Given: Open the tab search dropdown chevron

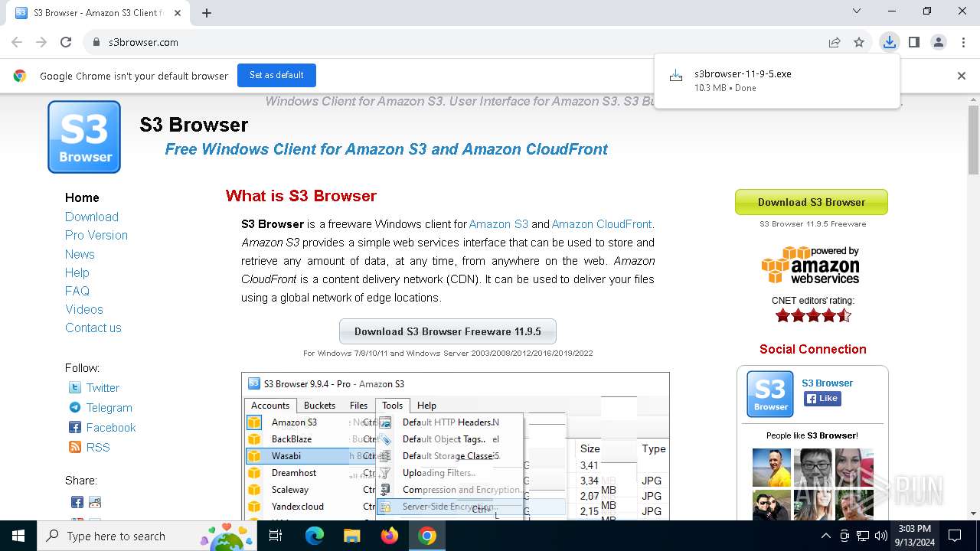Looking at the screenshot, I should pos(857,11).
